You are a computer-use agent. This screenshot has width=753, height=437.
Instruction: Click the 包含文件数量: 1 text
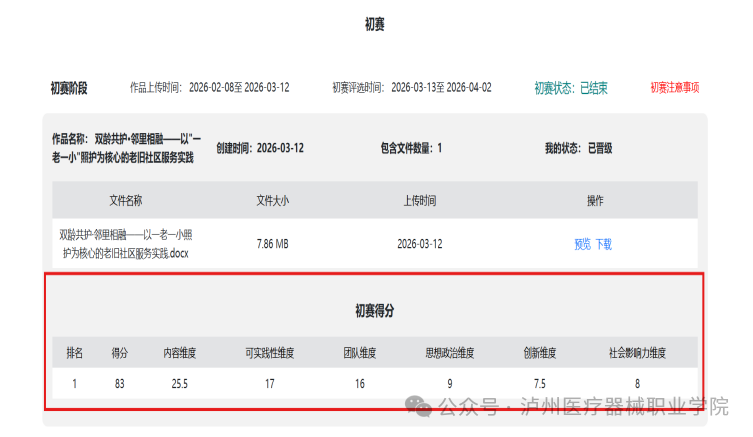point(411,148)
